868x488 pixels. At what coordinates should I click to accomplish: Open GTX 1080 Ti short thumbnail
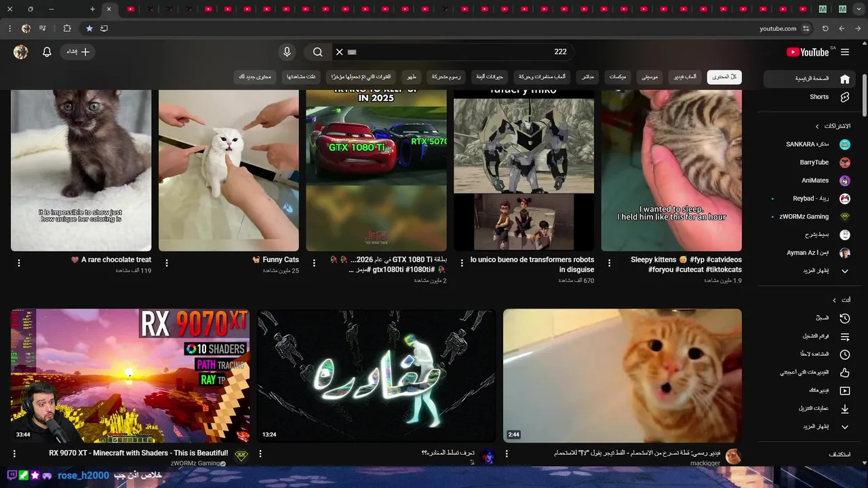(x=376, y=170)
